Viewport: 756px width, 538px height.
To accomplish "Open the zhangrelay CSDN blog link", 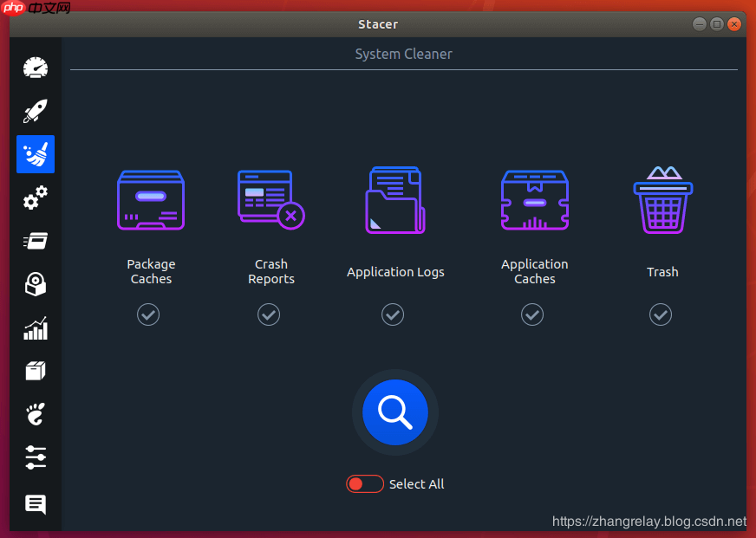I will (649, 522).
